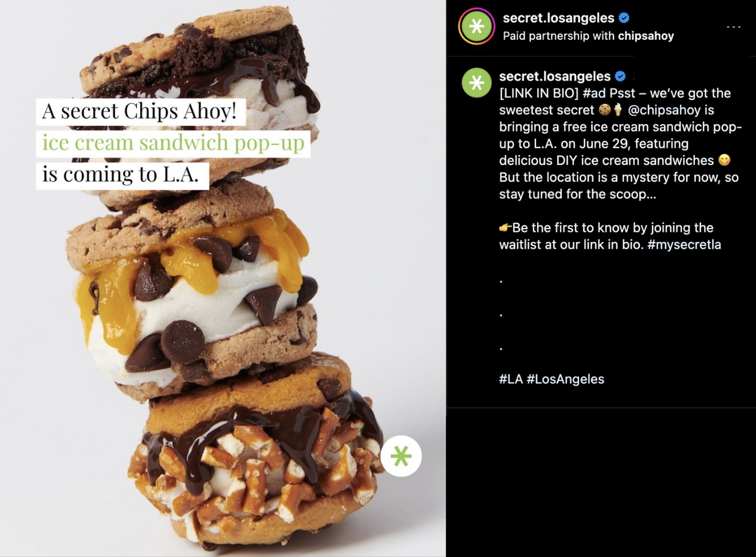Click the #LA hashtag
Image resolution: width=756 pixels, height=557 pixels.
pyautogui.click(x=511, y=379)
